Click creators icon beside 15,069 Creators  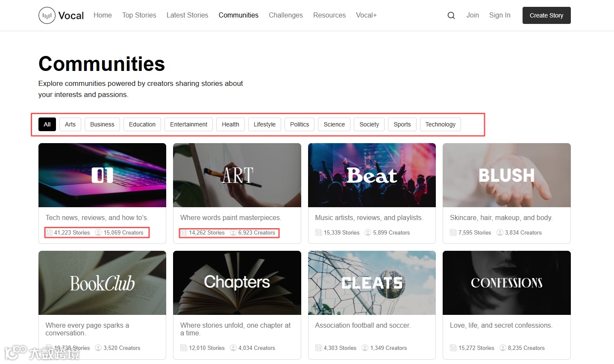pyautogui.click(x=98, y=232)
